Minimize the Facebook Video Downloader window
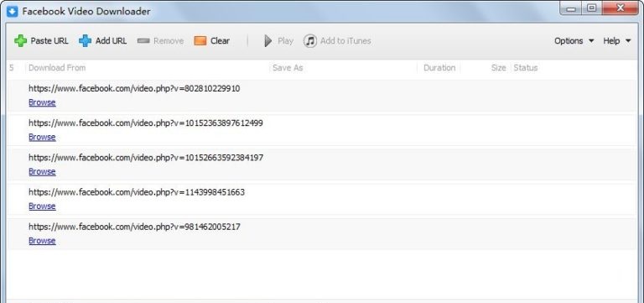 571,8
